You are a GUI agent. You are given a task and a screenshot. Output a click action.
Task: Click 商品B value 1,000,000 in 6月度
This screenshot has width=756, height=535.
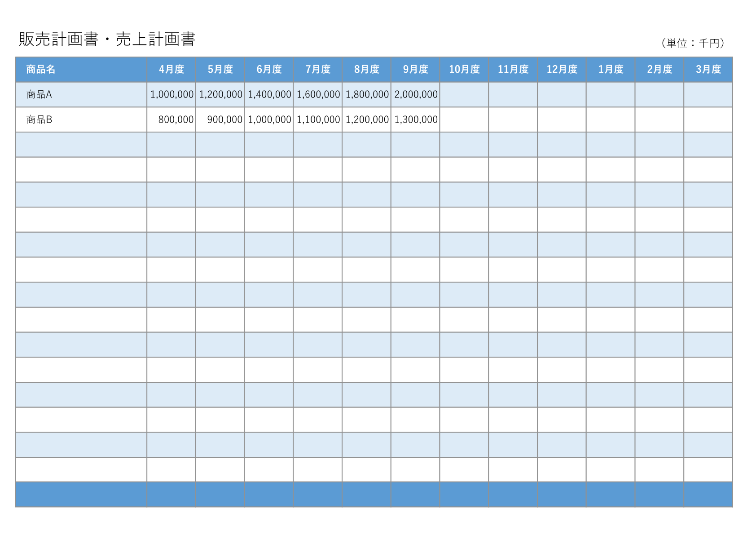click(x=270, y=119)
